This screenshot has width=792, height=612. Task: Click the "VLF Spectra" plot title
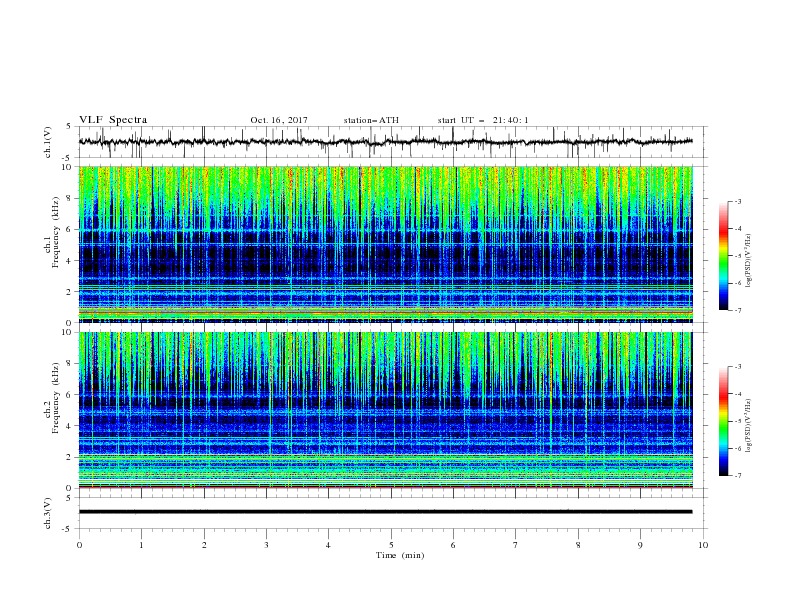113,120
